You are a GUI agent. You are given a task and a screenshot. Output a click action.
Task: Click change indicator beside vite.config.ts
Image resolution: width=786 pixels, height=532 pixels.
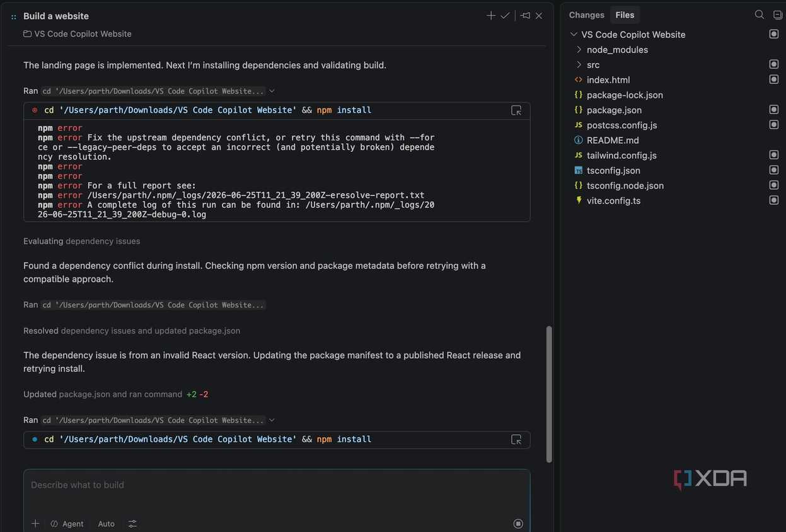pos(774,200)
